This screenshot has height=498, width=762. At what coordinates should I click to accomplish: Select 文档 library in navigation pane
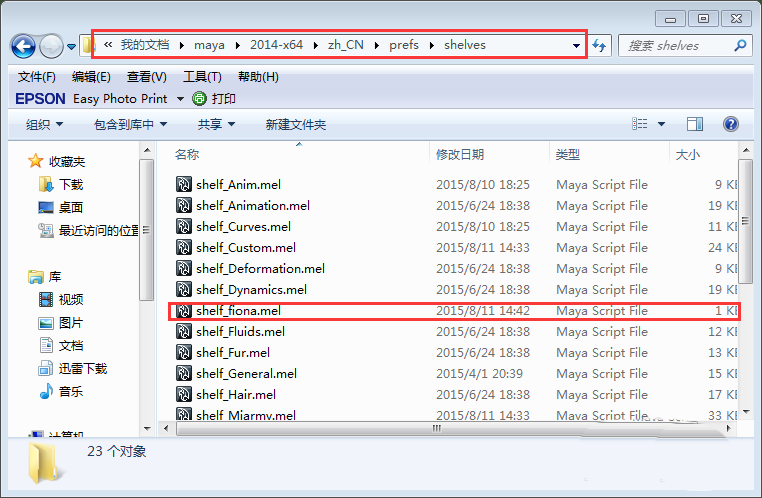pyautogui.click(x=61, y=345)
